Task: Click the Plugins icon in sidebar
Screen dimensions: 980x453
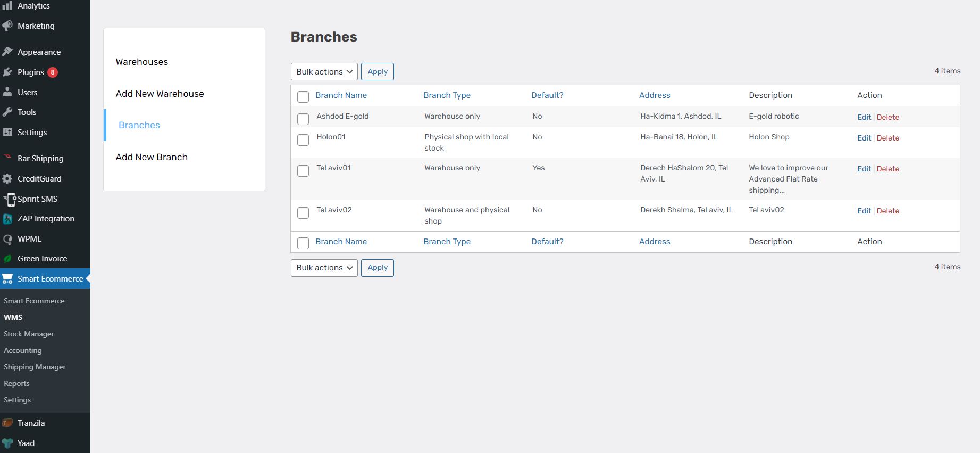Action: (x=7, y=72)
